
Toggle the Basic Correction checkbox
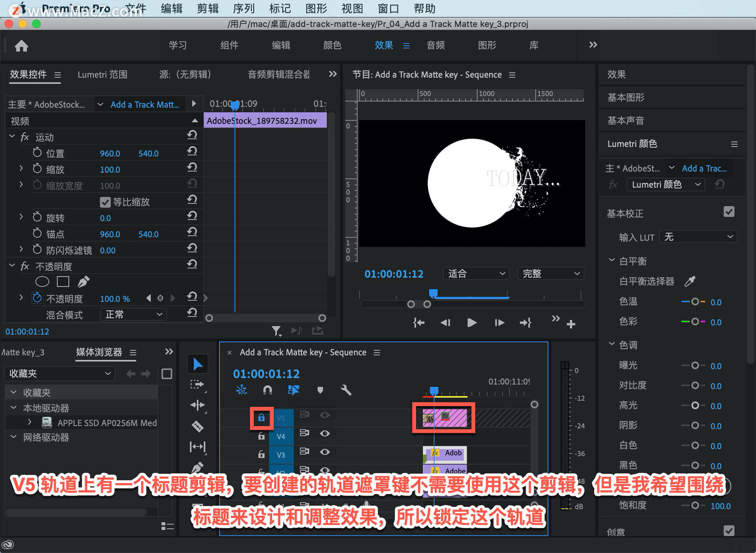729,212
